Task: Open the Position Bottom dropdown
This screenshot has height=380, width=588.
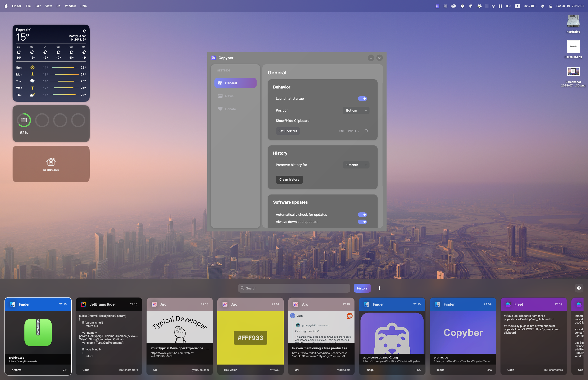Action: tap(356, 110)
